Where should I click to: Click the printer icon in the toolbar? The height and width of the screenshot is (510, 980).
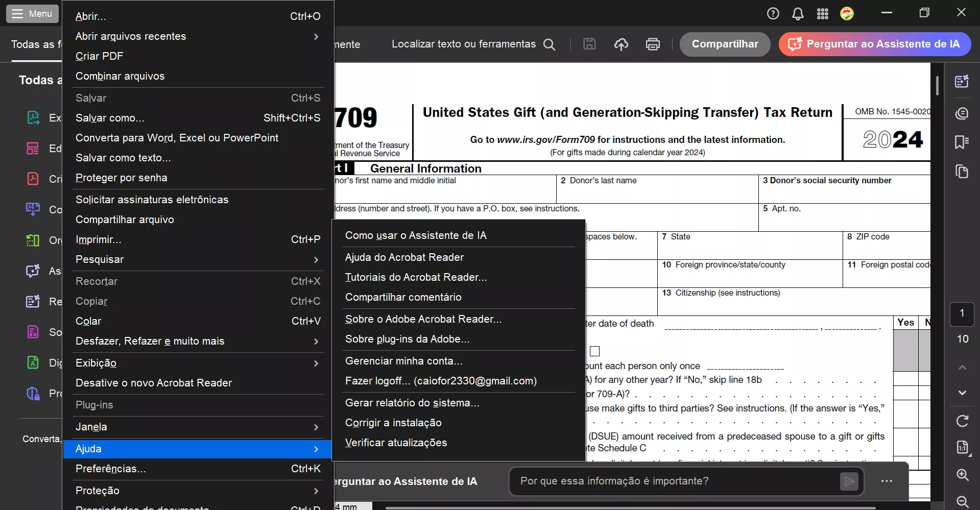(653, 44)
